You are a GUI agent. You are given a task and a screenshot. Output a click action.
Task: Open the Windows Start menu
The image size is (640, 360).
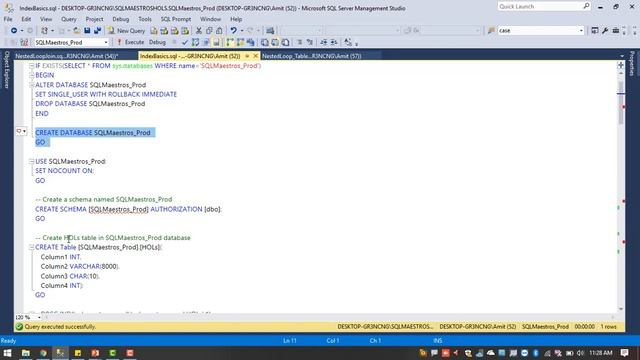[x=7, y=353]
